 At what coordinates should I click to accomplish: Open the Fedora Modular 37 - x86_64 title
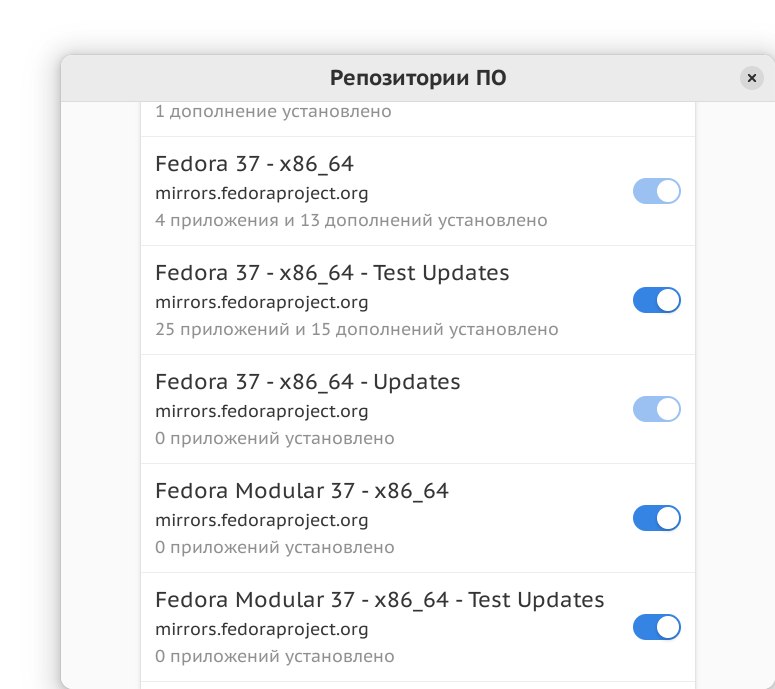pyautogui.click(x=302, y=490)
